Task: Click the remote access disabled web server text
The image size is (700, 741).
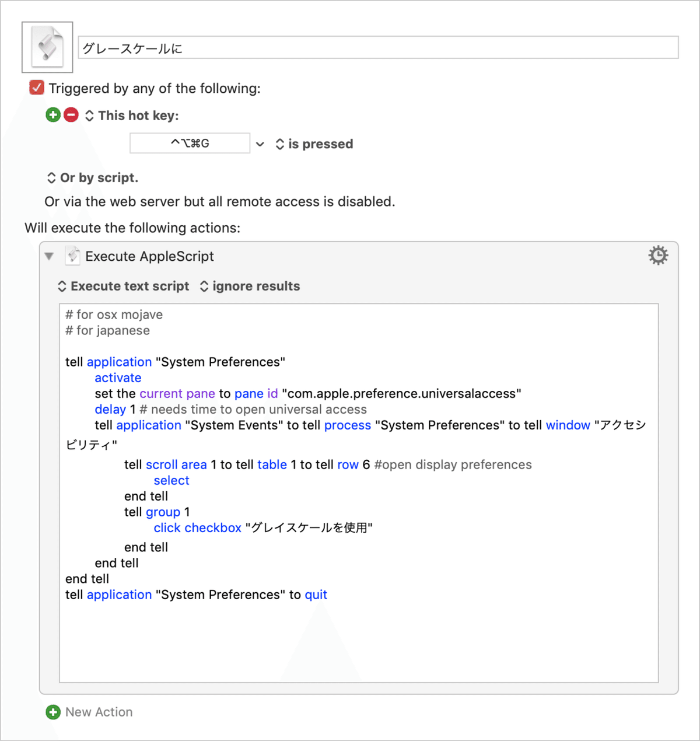Action: 220,202
